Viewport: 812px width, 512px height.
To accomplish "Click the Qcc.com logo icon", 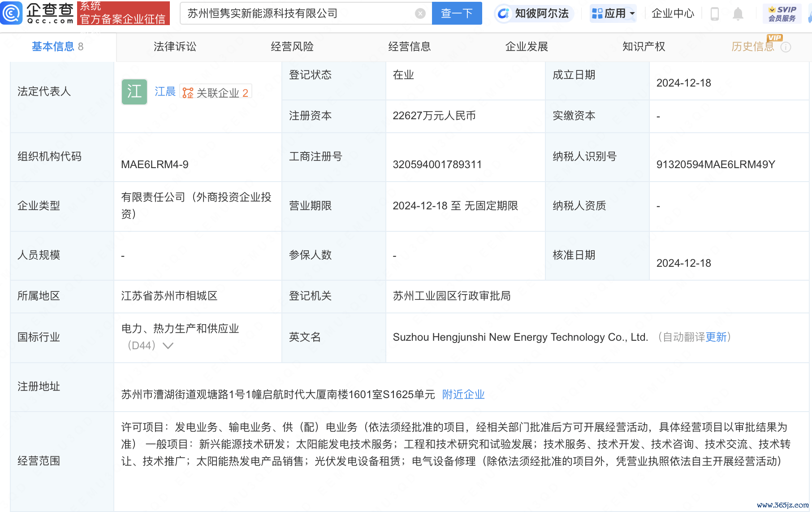I will coord(11,13).
